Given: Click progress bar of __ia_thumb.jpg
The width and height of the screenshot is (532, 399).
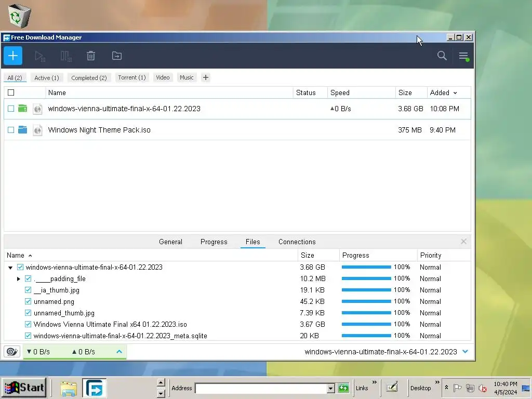Looking at the screenshot, I should click(x=366, y=290).
